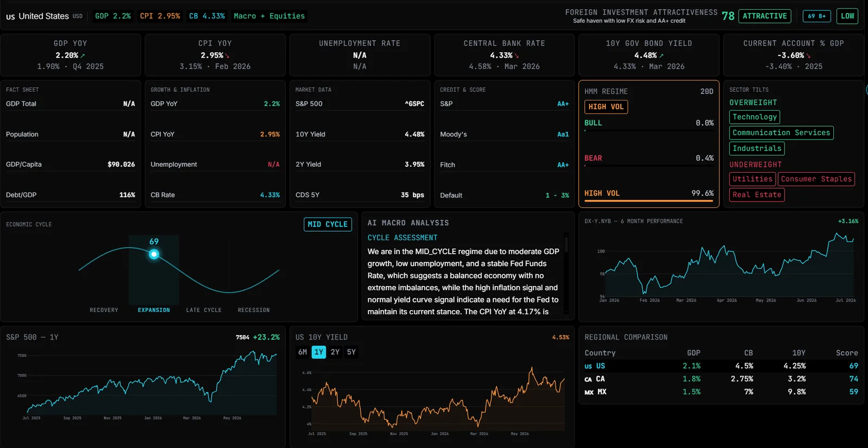Click the ATTRACTIVE rating badge

764,16
